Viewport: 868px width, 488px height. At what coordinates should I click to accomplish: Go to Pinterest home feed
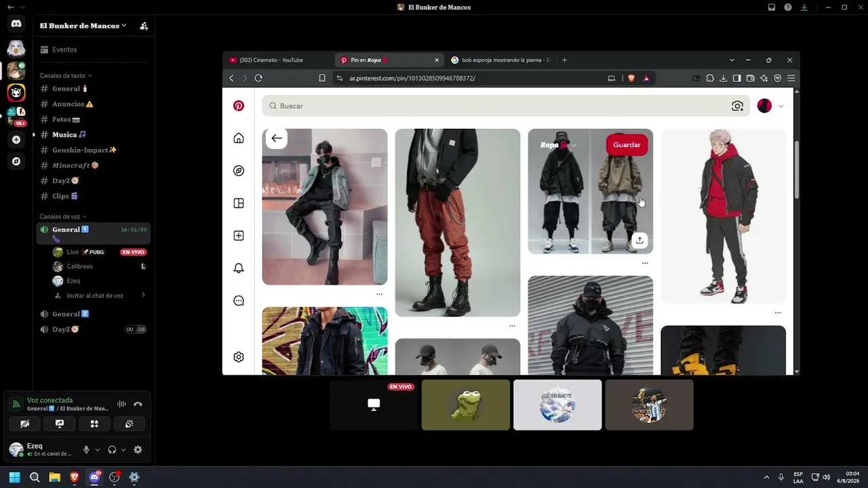pyautogui.click(x=239, y=138)
